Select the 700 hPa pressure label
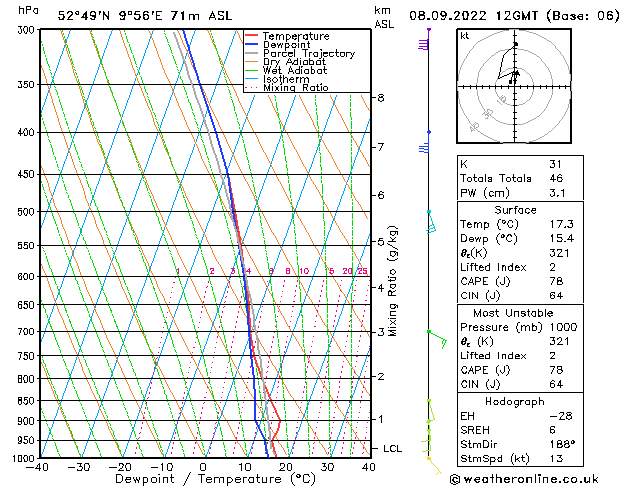This screenshot has height=486, width=629. click(x=28, y=332)
